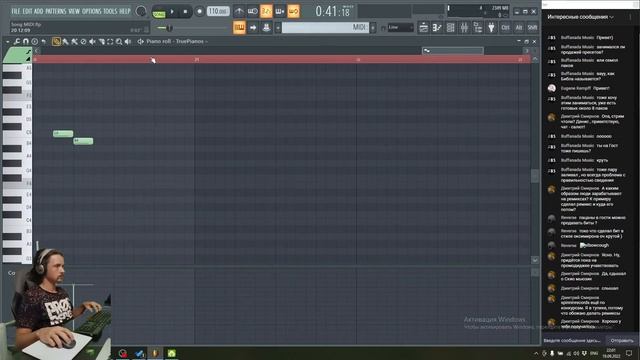
Task: Click the 0:41:18 time display
Action: click(333, 11)
